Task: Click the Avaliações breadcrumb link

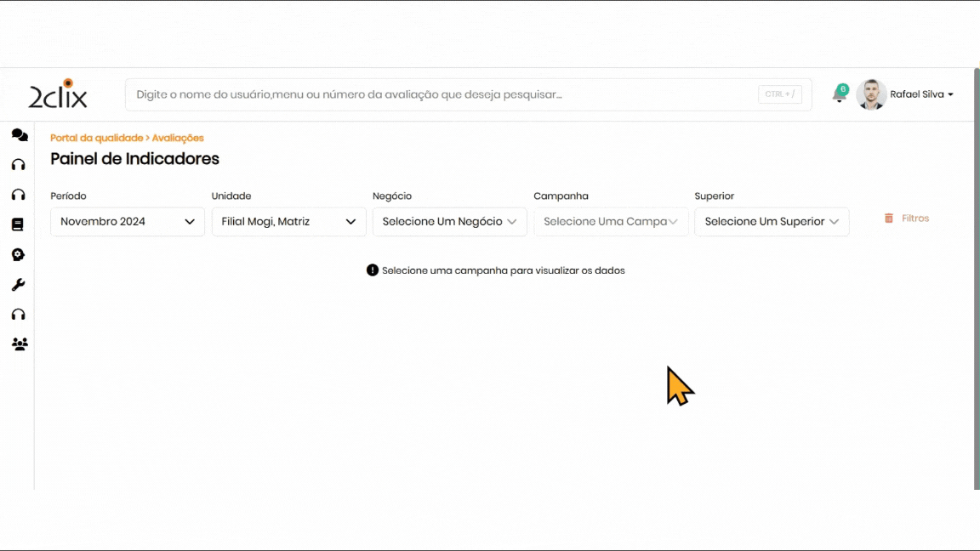Action: 178,138
